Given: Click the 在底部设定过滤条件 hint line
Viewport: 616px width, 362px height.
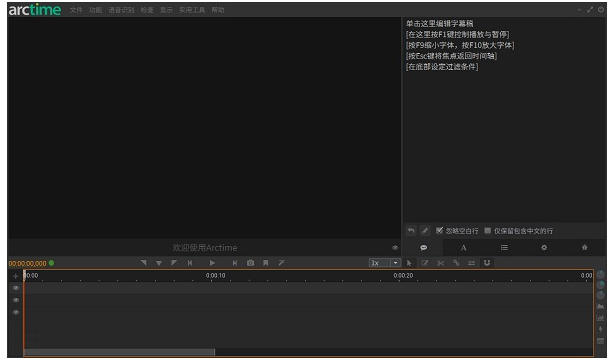Looking at the screenshot, I should (x=442, y=67).
